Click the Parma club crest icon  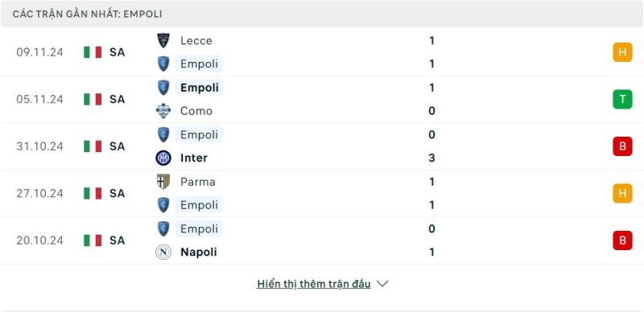(x=163, y=182)
